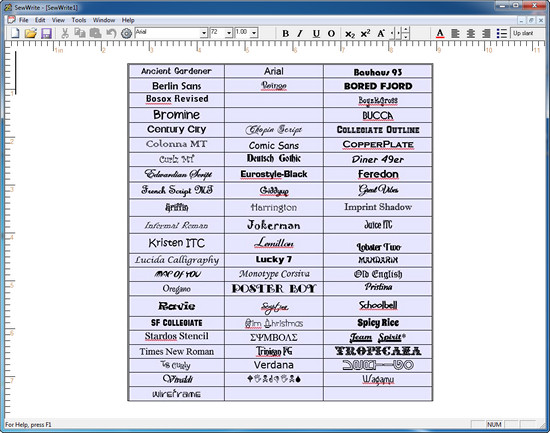Image resolution: width=550 pixels, height=433 pixels.
Task: Expand the 1.00 spacing dropdown
Action: pyautogui.click(x=254, y=33)
